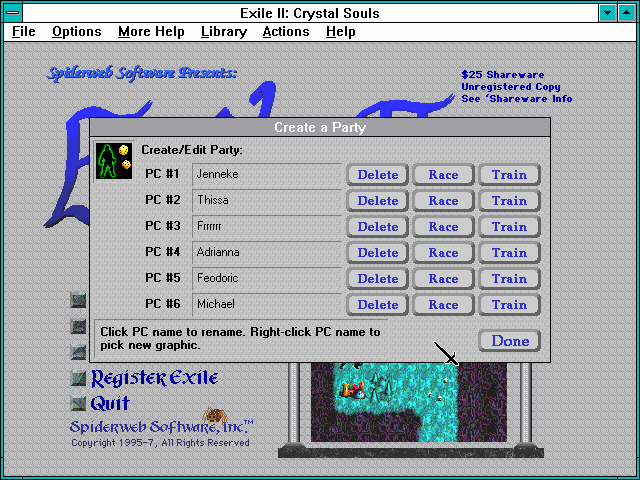Train PC #6 Michael
The width and height of the screenshot is (640, 480).
[509, 305]
